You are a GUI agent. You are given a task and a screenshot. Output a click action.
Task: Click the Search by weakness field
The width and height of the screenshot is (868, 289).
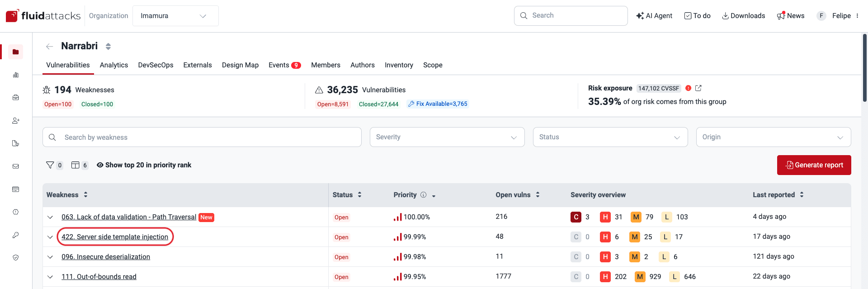pyautogui.click(x=202, y=137)
